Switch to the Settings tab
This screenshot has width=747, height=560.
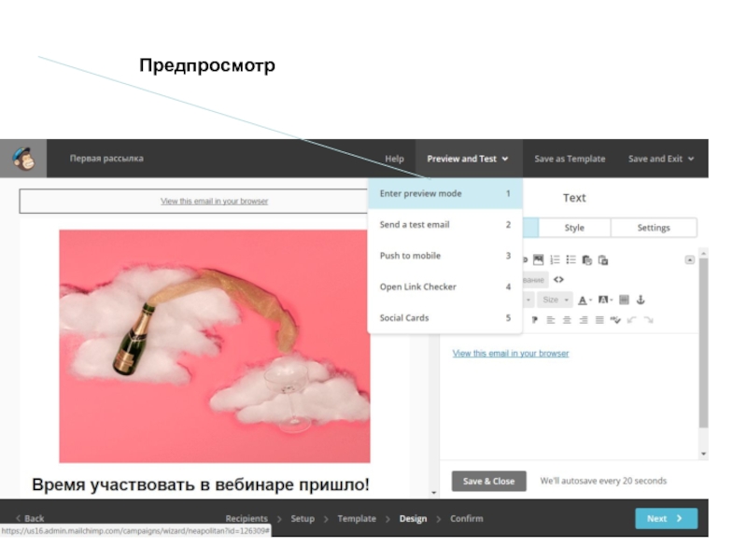point(654,228)
